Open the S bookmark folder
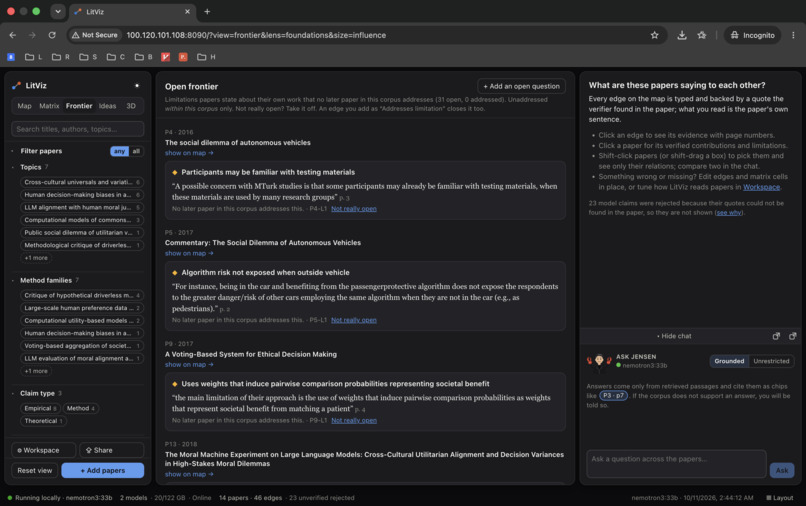Screen dimensions: 806x506 (x=88, y=57)
